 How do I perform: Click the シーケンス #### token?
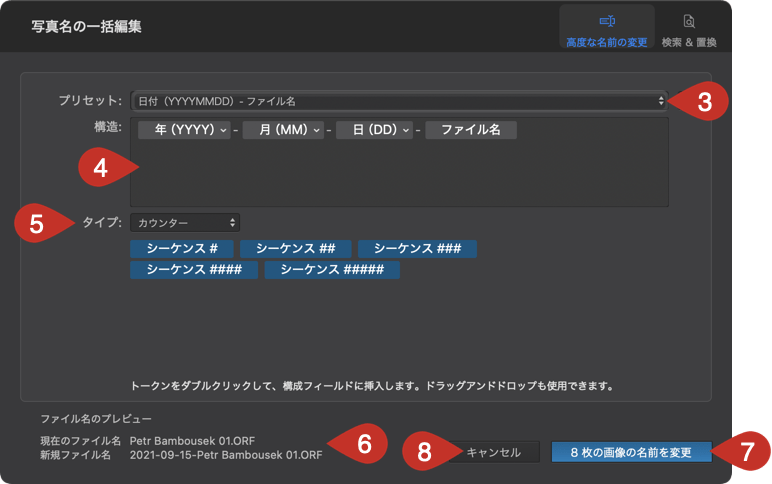click(x=194, y=270)
